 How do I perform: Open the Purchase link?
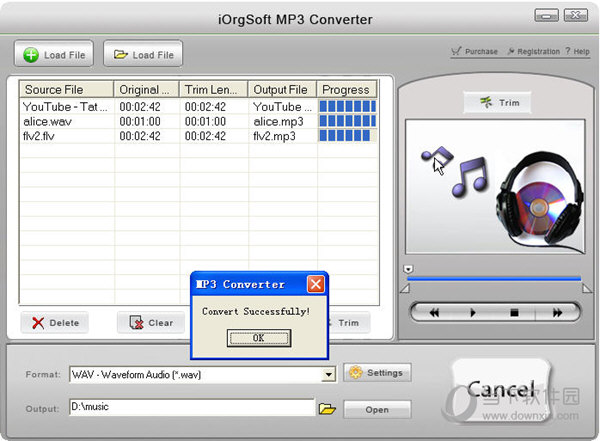474,51
